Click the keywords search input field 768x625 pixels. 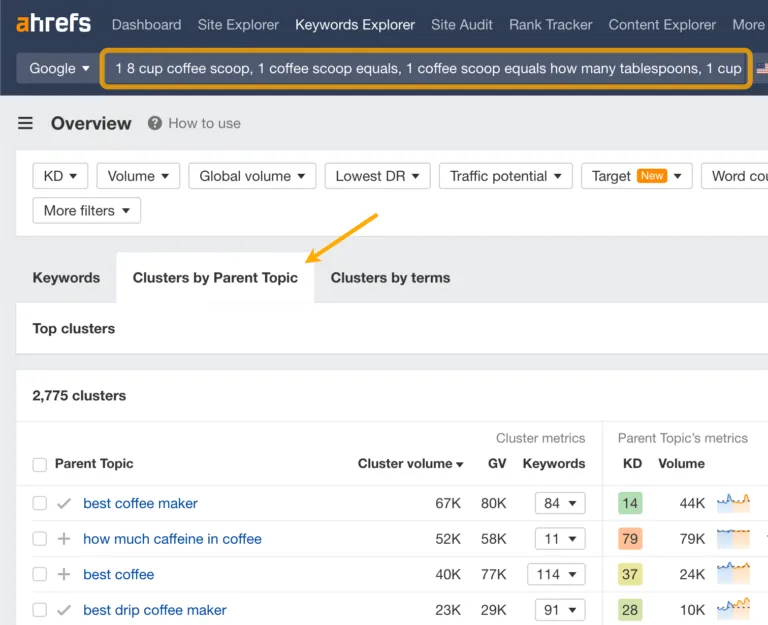[426, 68]
